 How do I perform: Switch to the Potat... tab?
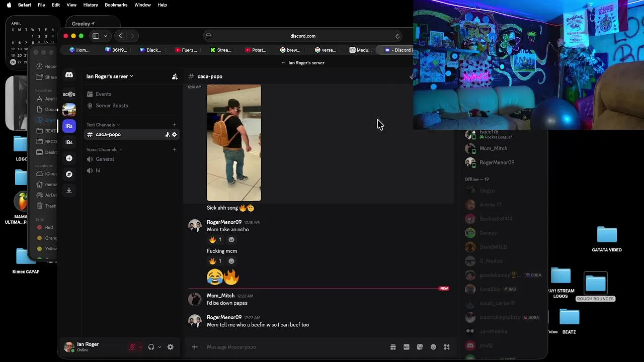point(256,50)
